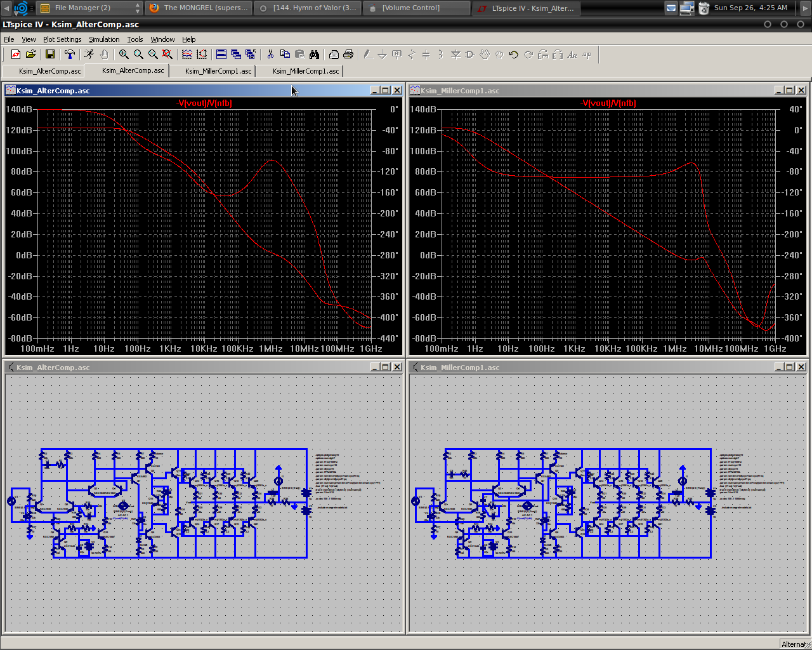
Task: Click the Autorange plot icon
Action: (x=202, y=55)
